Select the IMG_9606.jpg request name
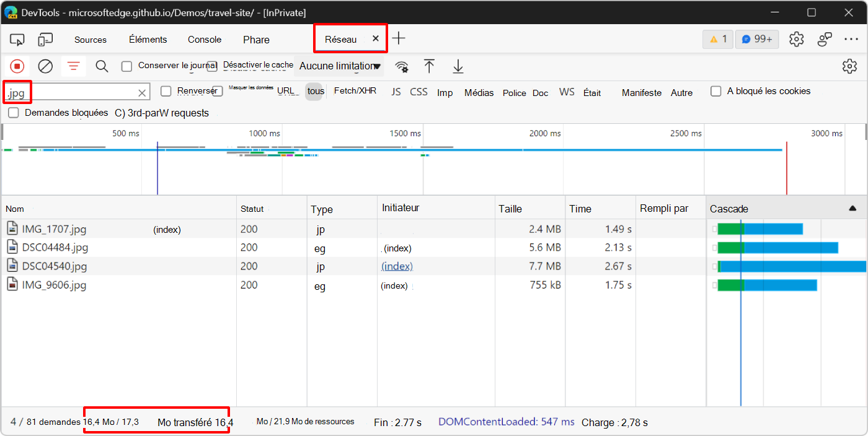This screenshot has height=436, width=868. coord(54,285)
